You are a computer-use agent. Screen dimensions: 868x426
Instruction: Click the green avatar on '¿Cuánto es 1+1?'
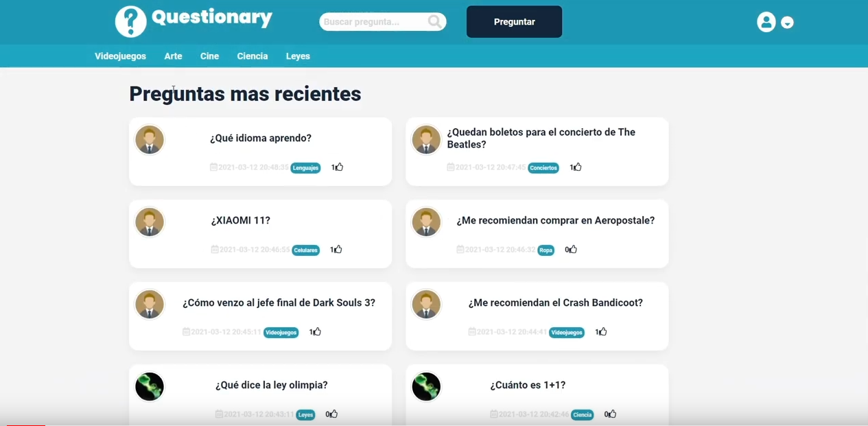point(426,387)
